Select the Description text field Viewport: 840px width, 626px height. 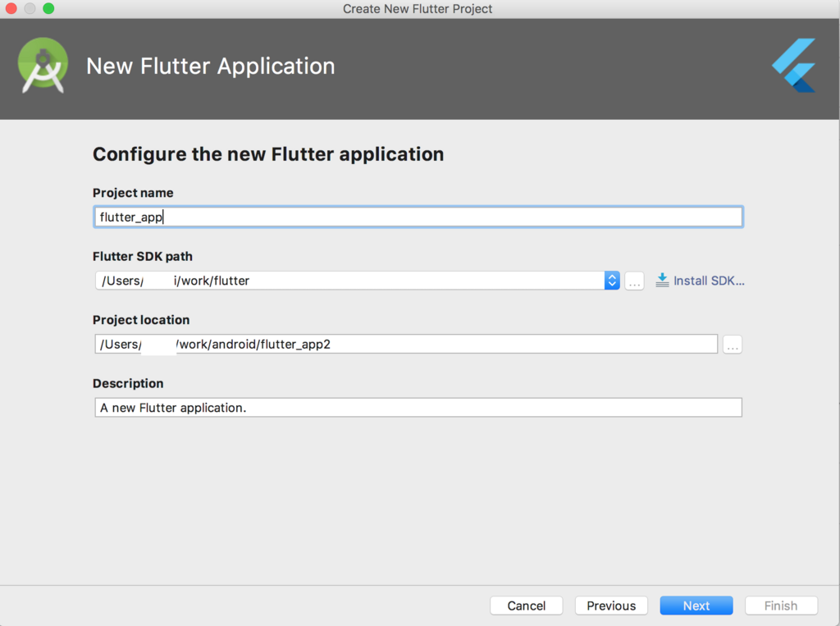click(418, 407)
